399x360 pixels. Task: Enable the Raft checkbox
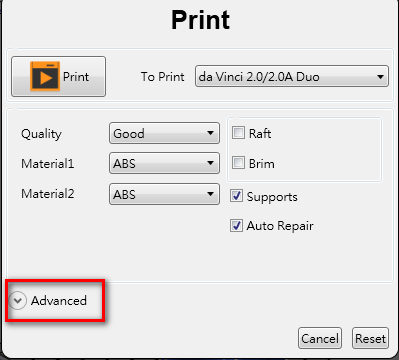(x=238, y=133)
